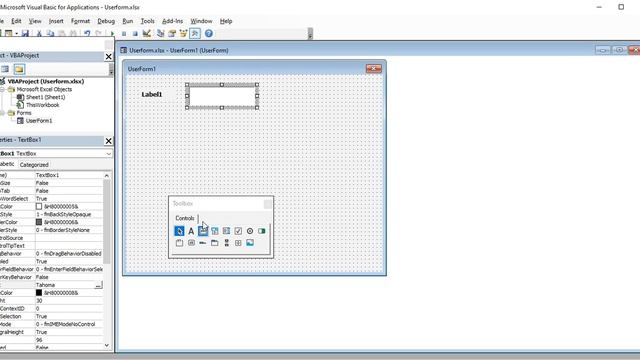Choose the ScrollBar control in Toolbox
Image resolution: width=640 pixels, height=360 pixels.
pos(227,243)
